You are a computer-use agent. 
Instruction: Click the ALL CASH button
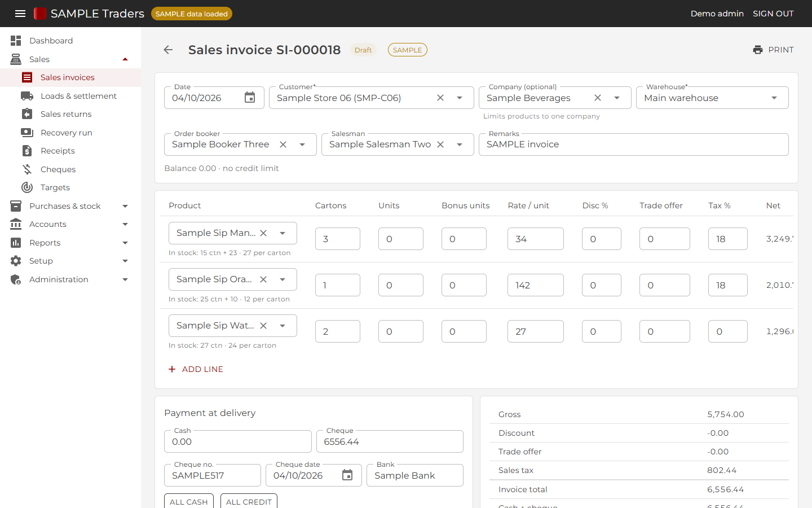(x=189, y=501)
